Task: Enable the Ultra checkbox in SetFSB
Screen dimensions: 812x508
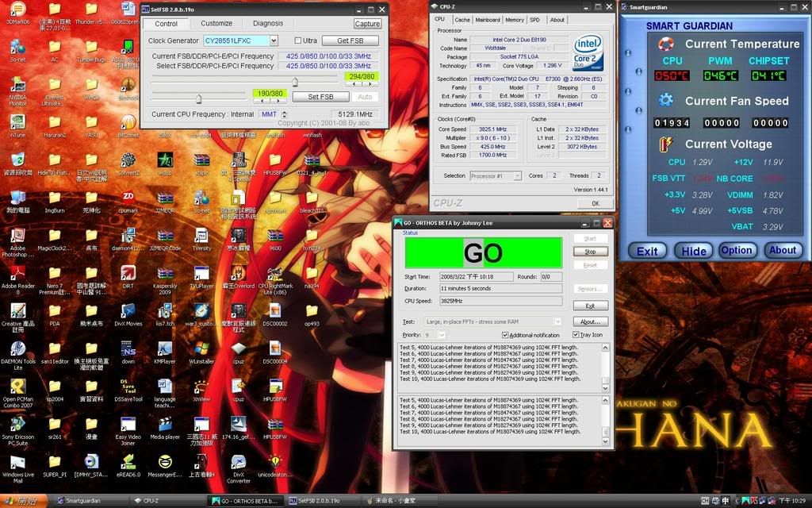Action: [x=298, y=40]
